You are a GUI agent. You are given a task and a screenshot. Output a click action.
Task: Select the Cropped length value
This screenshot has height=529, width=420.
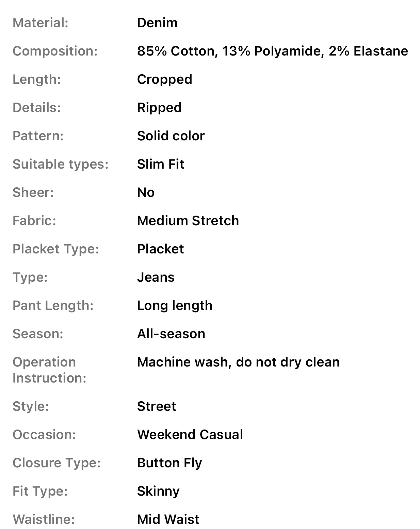[x=164, y=79]
